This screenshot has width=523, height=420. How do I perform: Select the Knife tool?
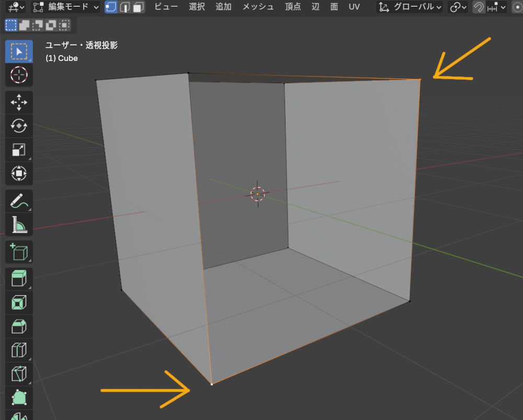click(19, 373)
